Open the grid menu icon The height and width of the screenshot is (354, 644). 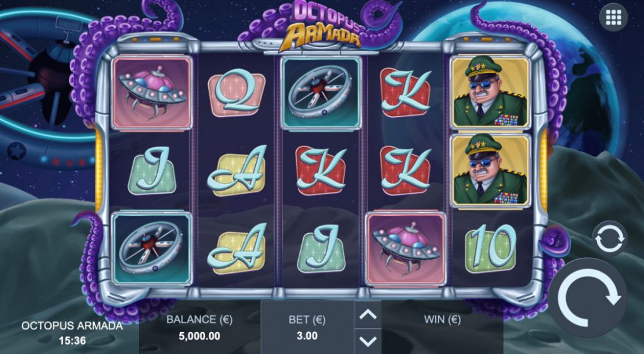tap(613, 17)
